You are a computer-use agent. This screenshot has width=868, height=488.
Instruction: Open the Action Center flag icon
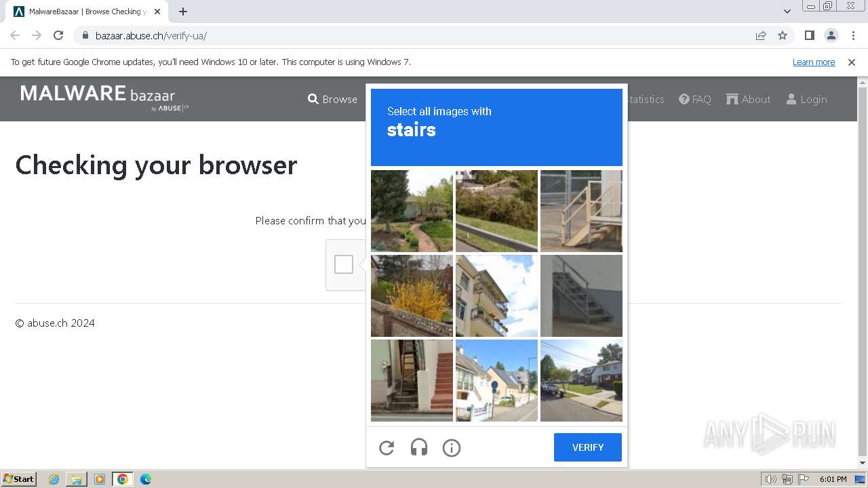coord(804,479)
